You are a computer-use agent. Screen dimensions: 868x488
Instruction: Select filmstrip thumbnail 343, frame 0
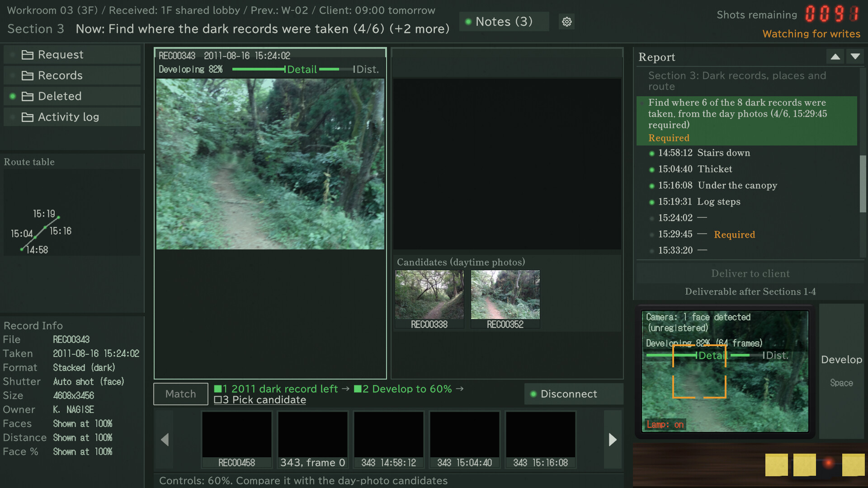click(x=313, y=439)
